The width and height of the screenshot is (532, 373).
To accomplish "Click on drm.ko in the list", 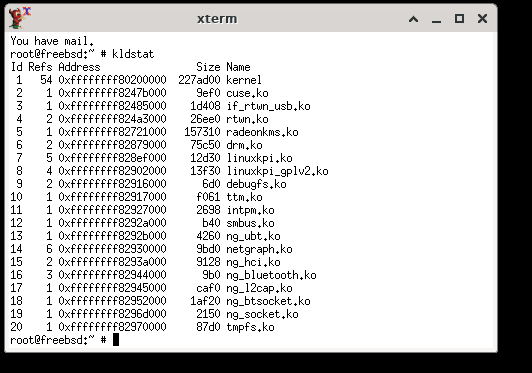I will coord(244,145).
